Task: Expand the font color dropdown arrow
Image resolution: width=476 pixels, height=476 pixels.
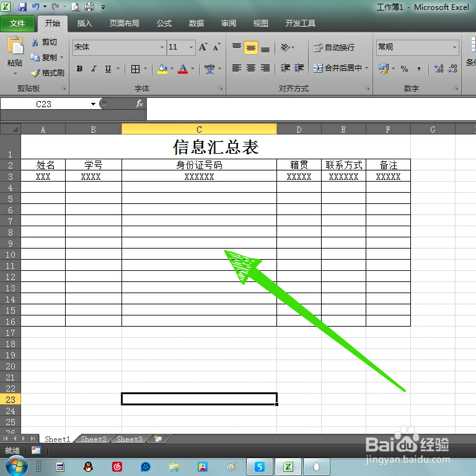Action: (193, 69)
